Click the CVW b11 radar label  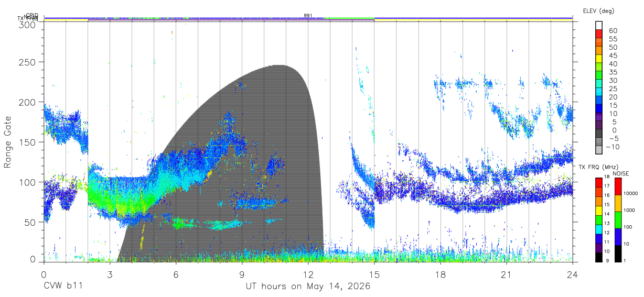tap(62, 286)
